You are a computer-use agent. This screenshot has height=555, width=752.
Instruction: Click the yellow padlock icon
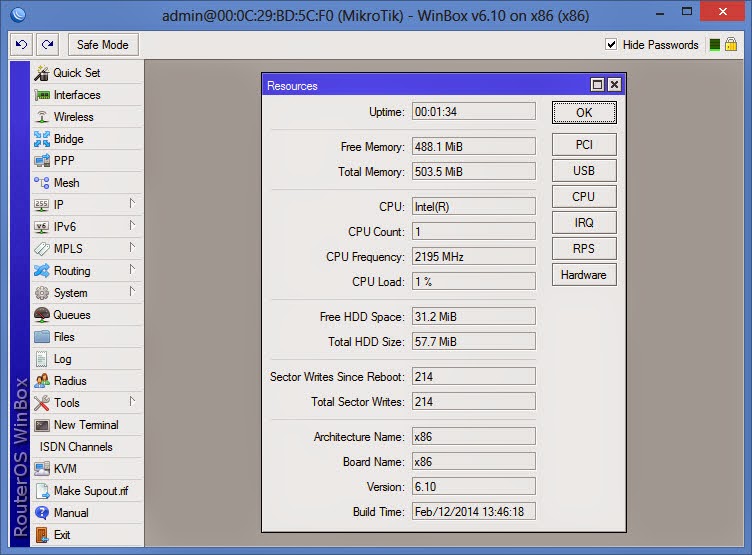click(x=731, y=45)
